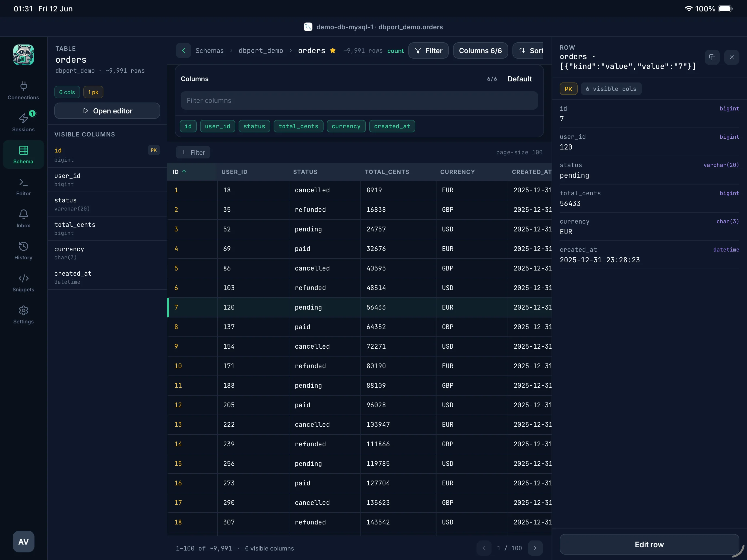The width and height of the screenshot is (747, 560).
Task: Toggle the created_at column chip
Action: point(392,126)
